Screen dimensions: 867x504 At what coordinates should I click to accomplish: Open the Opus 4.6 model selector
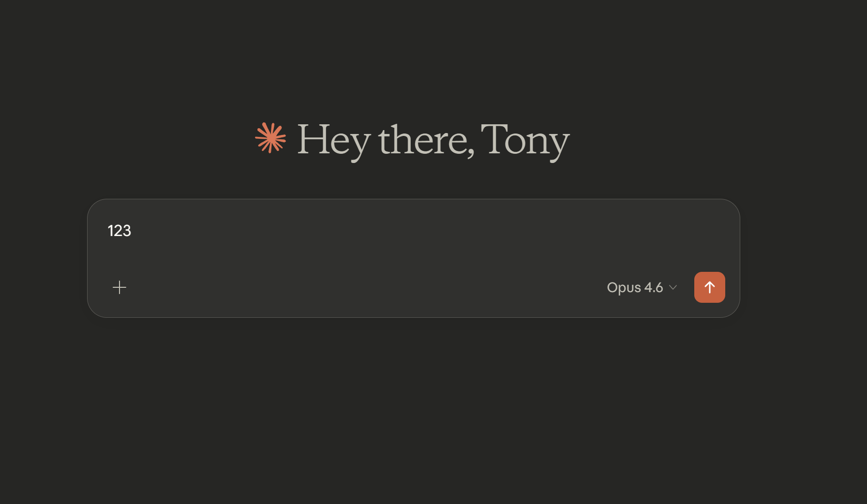[642, 287]
